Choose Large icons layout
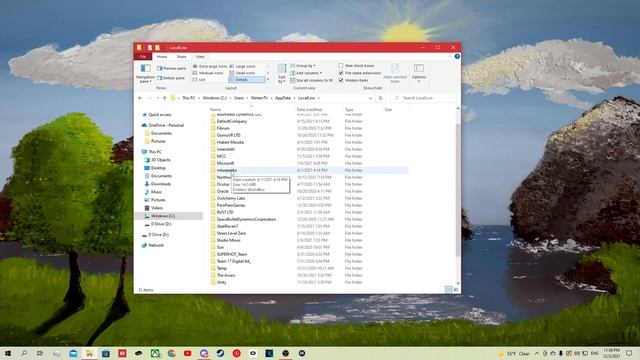The width and height of the screenshot is (640, 360). tap(242, 66)
